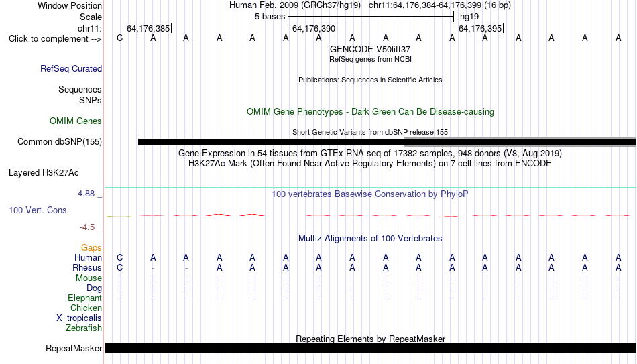Viewport: 637px width, 364px height.
Task: Open the RepeatMasker track label
Action: pos(74,348)
